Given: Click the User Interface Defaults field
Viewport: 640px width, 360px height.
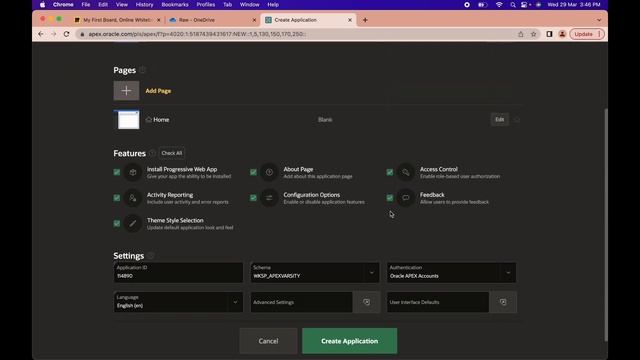Looking at the screenshot, I should (438, 302).
